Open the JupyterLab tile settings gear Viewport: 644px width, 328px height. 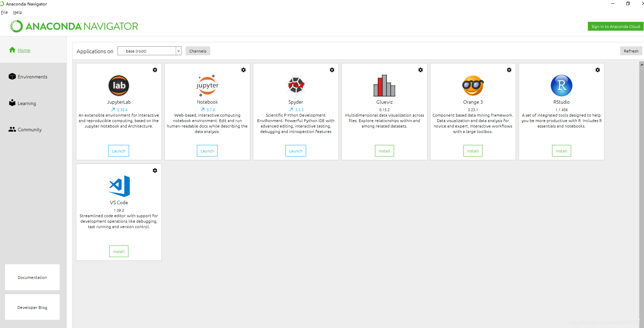pos(155,70)
